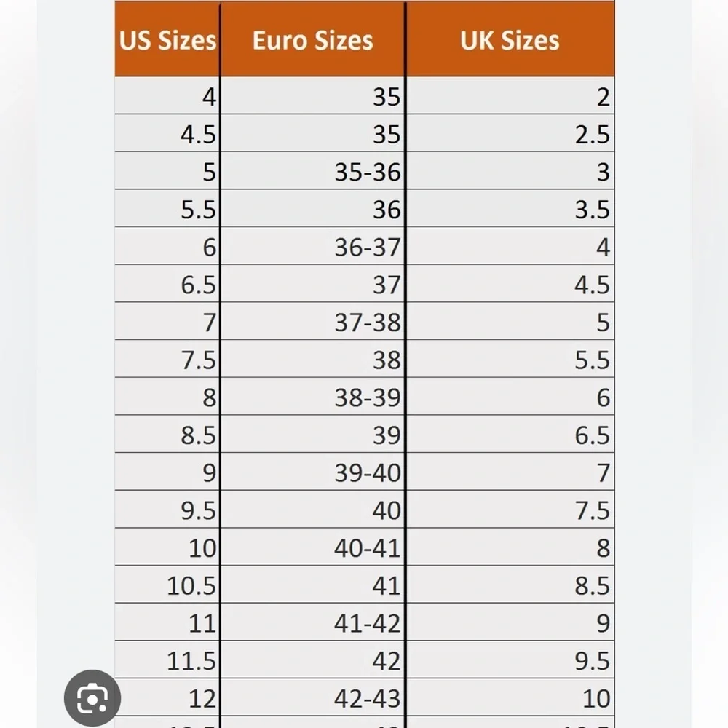Screen dimensions: 728x728
Task: Click the UK size 7.5 cell
Action: pyautogui.click(x=510, y=510)
